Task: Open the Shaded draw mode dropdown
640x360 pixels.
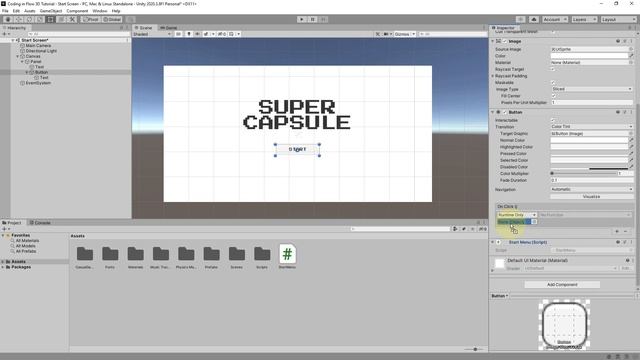Action: pyautogui.click(x=152, y=34)
